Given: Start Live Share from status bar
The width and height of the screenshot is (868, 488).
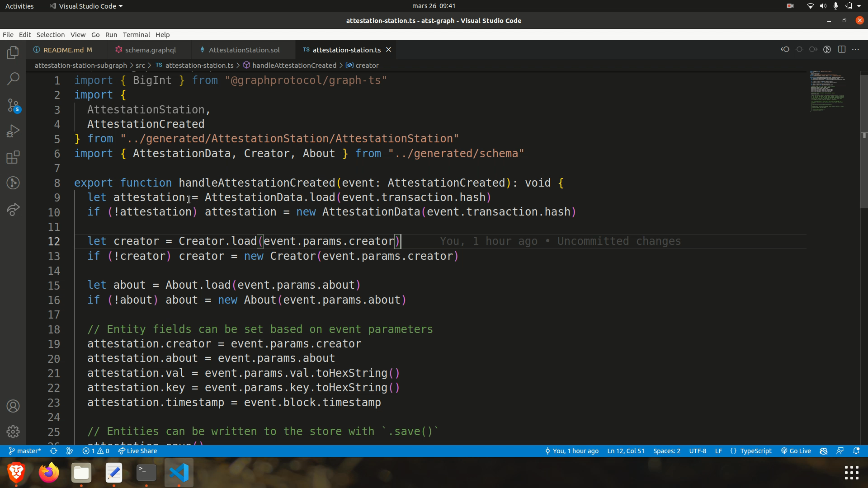Looking at the screenshot, I should pos(137,451).
